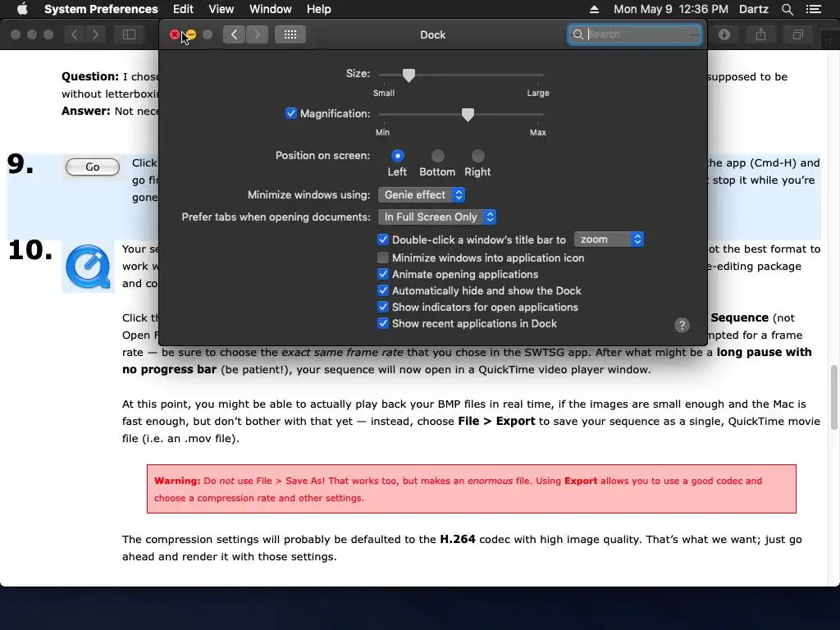Click the red Warning box text
Screen dimensions: 840x630
point(472,489)
